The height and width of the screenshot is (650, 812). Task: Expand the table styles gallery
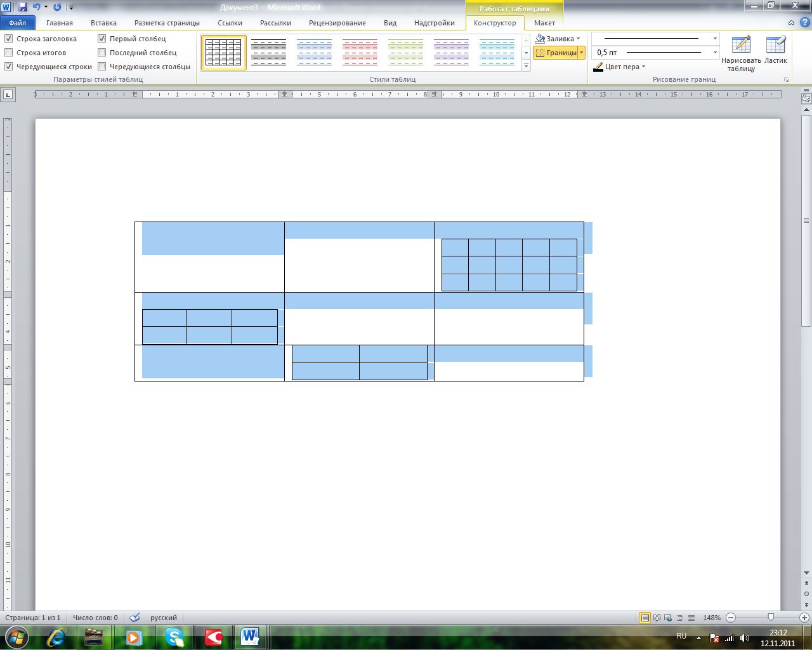pos(526,65)
